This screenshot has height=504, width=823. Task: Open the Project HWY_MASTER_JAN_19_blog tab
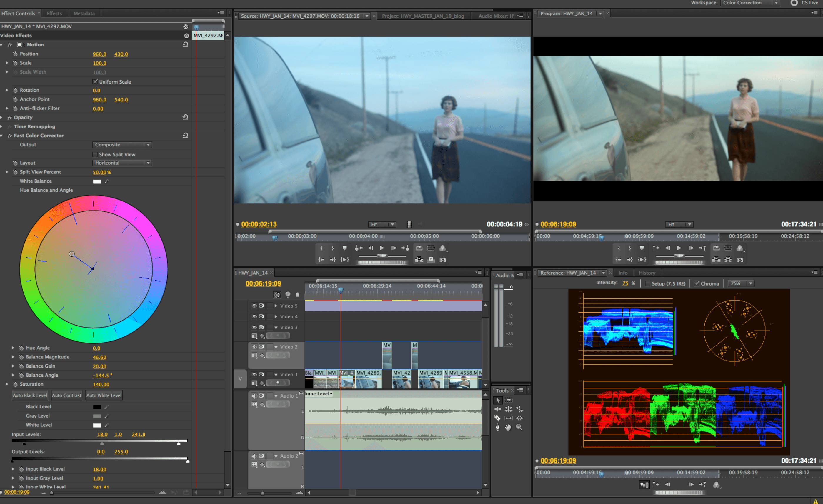click(x=423, y=16)
